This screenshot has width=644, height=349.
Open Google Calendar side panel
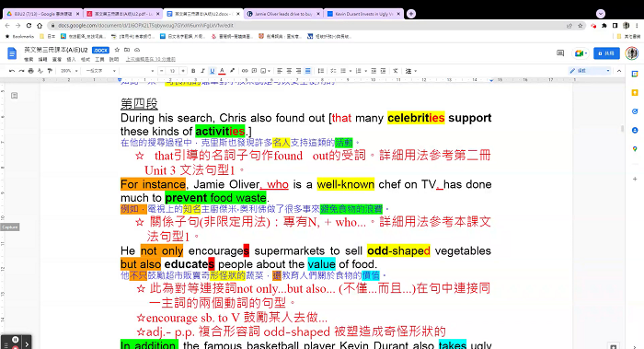(x=635, y=74)
